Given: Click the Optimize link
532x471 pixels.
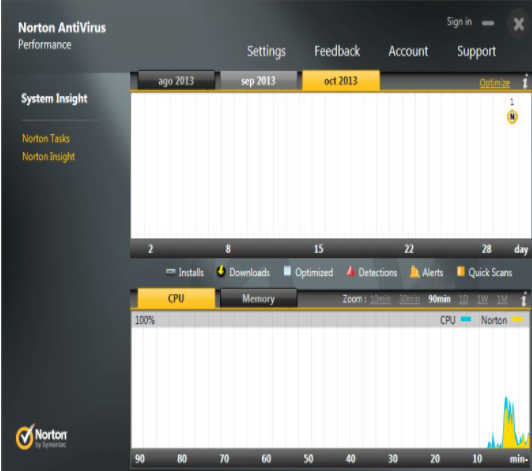Looking at the screenshot, I should (x=494, y=83).
